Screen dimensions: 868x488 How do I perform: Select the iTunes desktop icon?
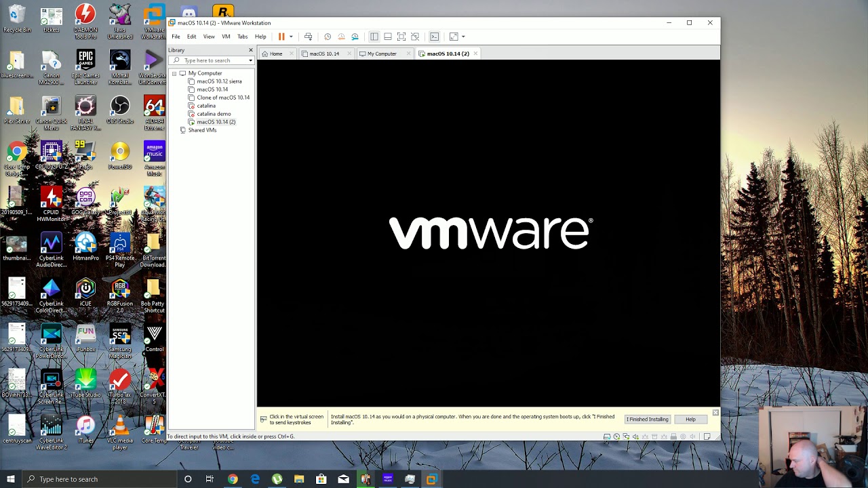tap(85, 430)
